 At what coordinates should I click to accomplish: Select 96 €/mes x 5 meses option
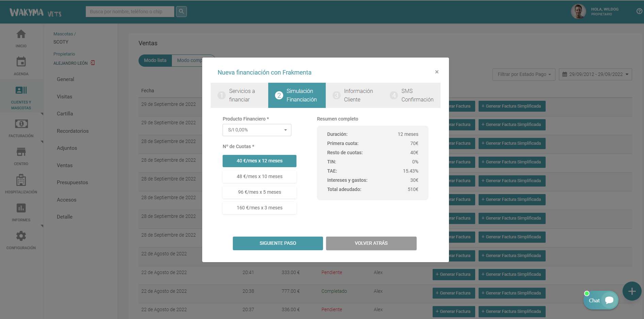pos(259,192)
